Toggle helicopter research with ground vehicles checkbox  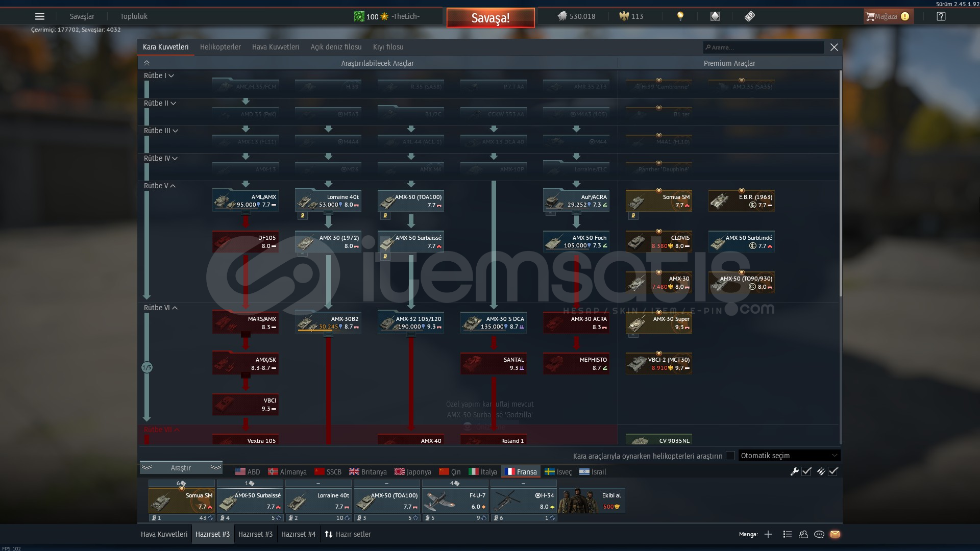pyautogui.click(x=730, y=456)
